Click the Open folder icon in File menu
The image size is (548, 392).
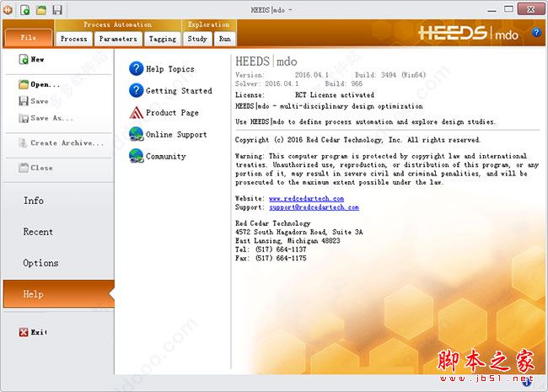pyautogui.click(x=24, y=84)
